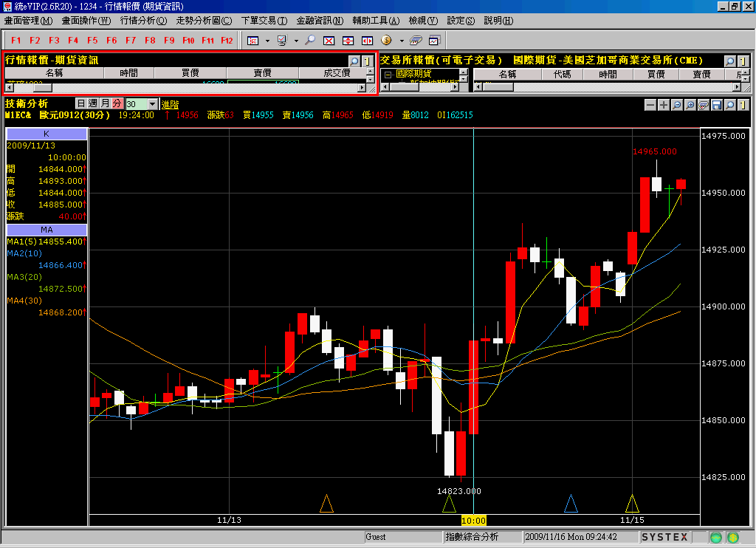The height and width of the screenshot is (548, 756).
Task: Open 輔助工具(A) menu
Action: pyautogui.click(x=376, y=21)
